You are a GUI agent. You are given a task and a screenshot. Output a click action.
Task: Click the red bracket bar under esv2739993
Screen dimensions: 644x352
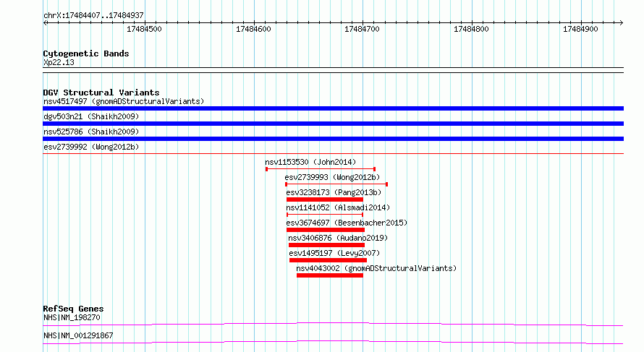336,184
